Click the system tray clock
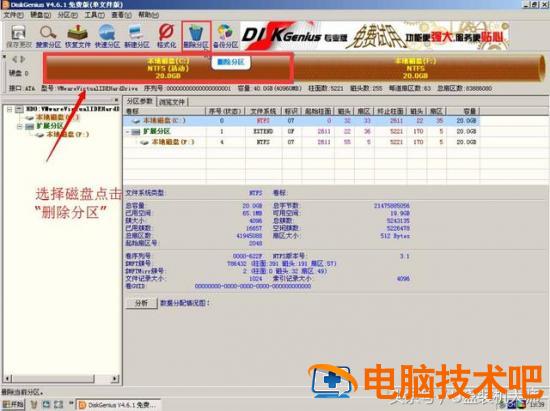Screen dimensions: 550x411 click(537, 405)
